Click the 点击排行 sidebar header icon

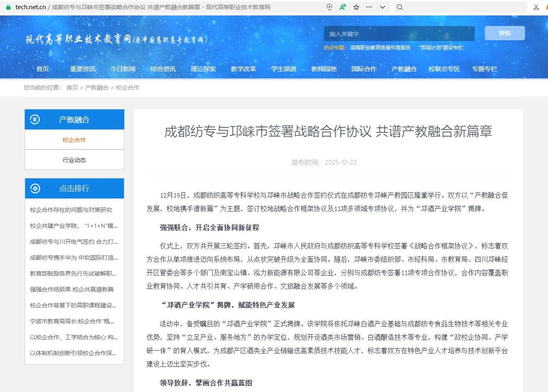[x=35, y=188]
